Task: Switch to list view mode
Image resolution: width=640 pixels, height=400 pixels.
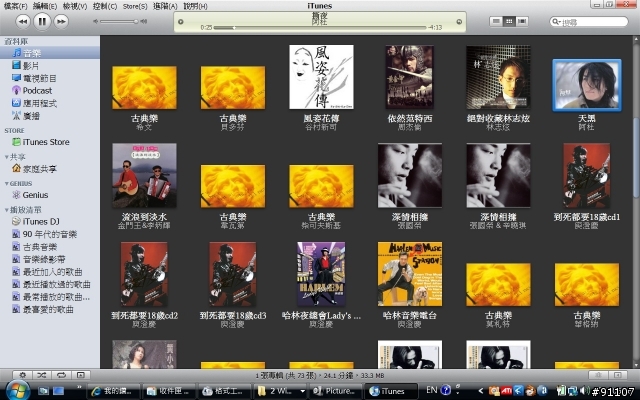Action: [496, 21]
